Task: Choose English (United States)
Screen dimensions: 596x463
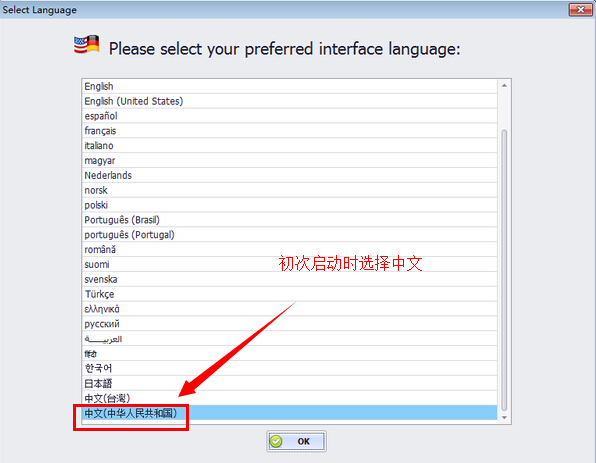Action: 290,101
